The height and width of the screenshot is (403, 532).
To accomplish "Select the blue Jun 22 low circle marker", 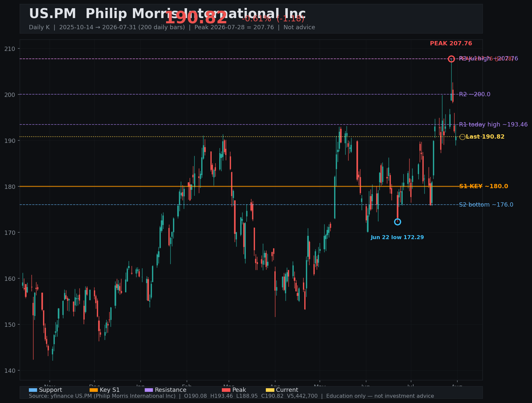I will point(397,222).
